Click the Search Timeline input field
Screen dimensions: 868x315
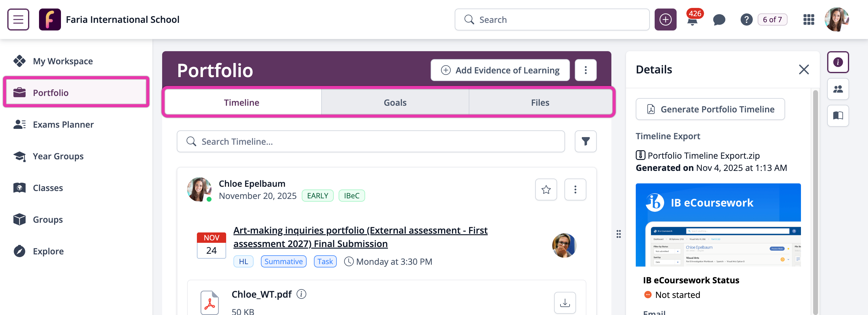click(x=371, y=141)
